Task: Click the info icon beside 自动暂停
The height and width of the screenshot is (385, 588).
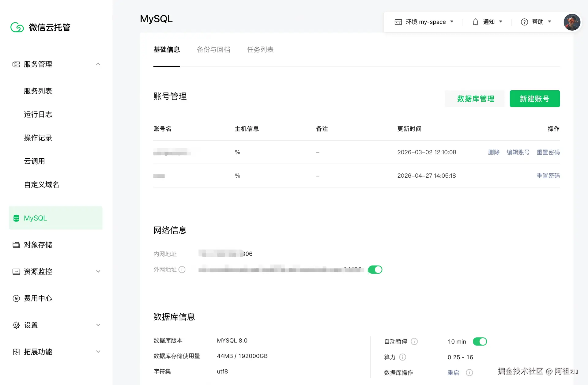Action: click(x=415, y=341)
